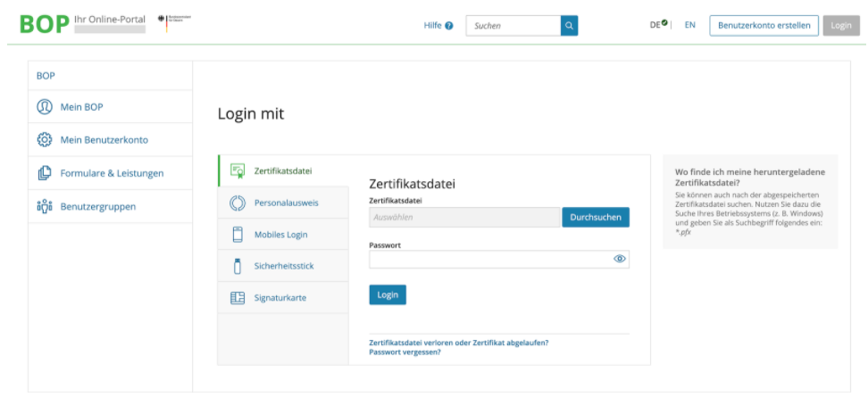Click Ihr Online-Portal header text
Viewport: 868px width, 414px height.
[x=110, y=20]
